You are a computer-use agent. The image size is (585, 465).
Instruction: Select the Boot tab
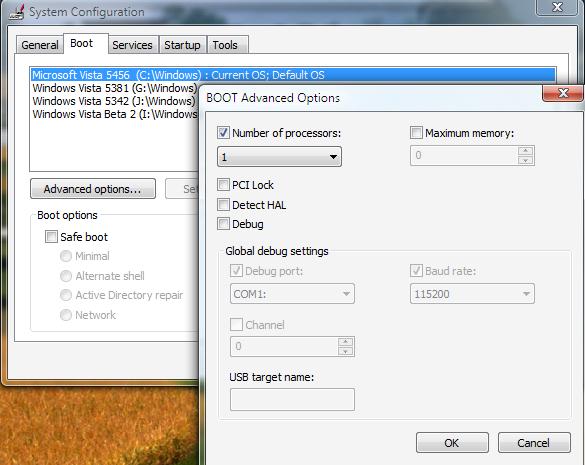[86, 44]
